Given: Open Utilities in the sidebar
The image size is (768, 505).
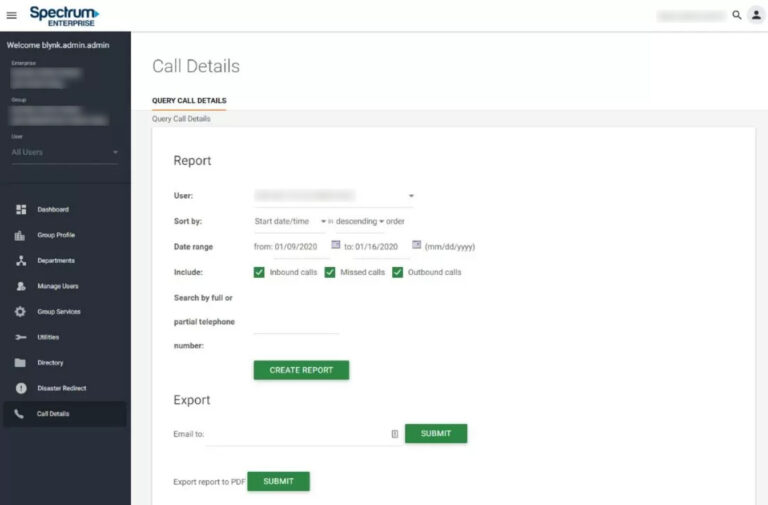Looking at the screenshot, I should (x=65, y=337).
